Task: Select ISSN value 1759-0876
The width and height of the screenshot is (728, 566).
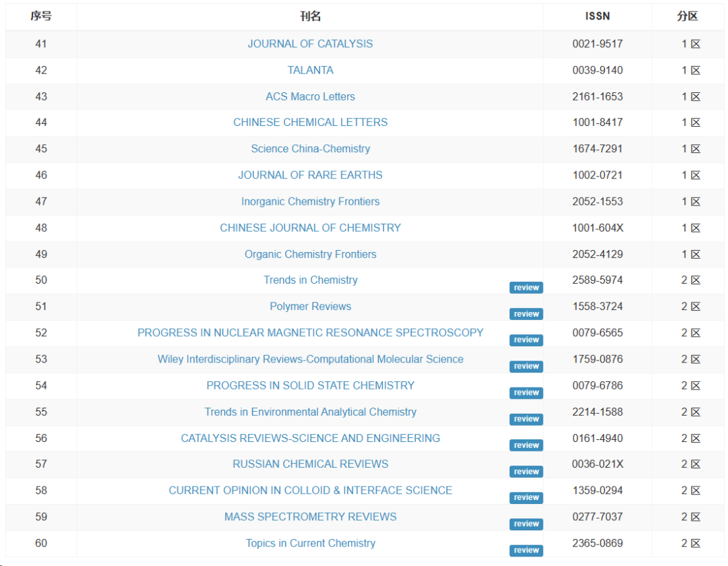Action: click(x=597, y=359)
